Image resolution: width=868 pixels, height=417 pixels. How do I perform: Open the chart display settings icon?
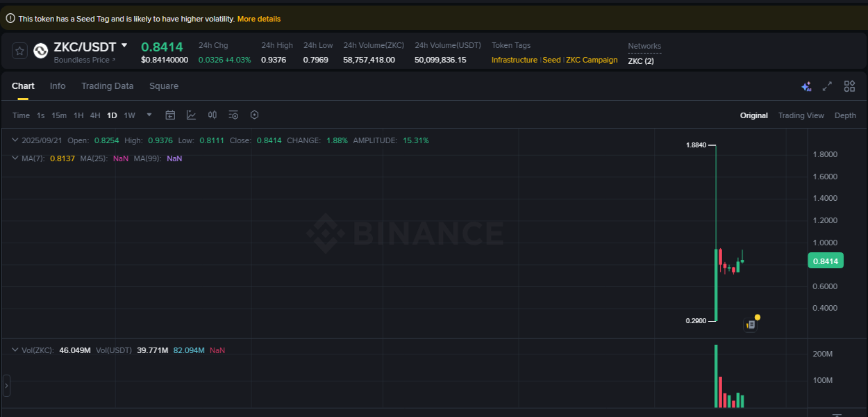coord(233,115)
